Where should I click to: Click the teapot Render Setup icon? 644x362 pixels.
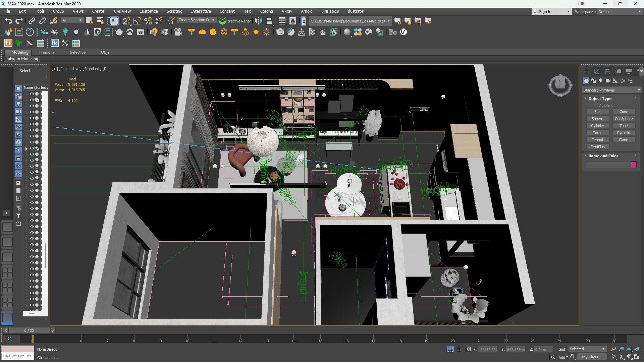click(119, 32)
